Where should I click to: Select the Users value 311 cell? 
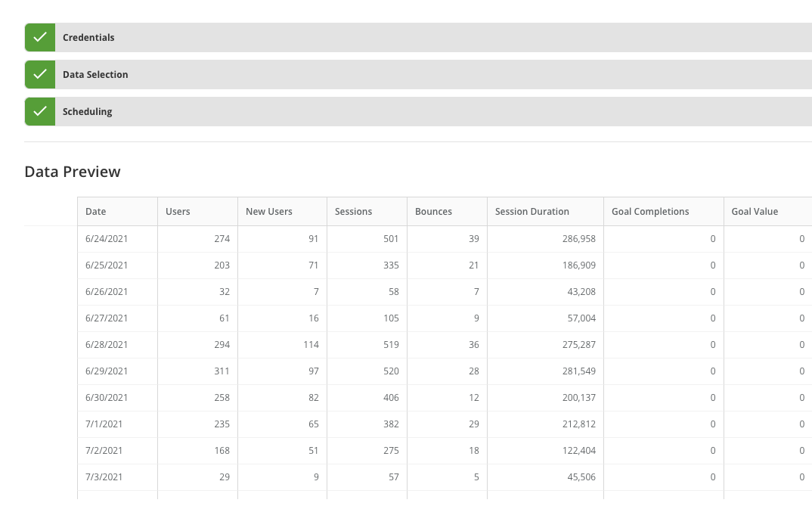[222, 371]
